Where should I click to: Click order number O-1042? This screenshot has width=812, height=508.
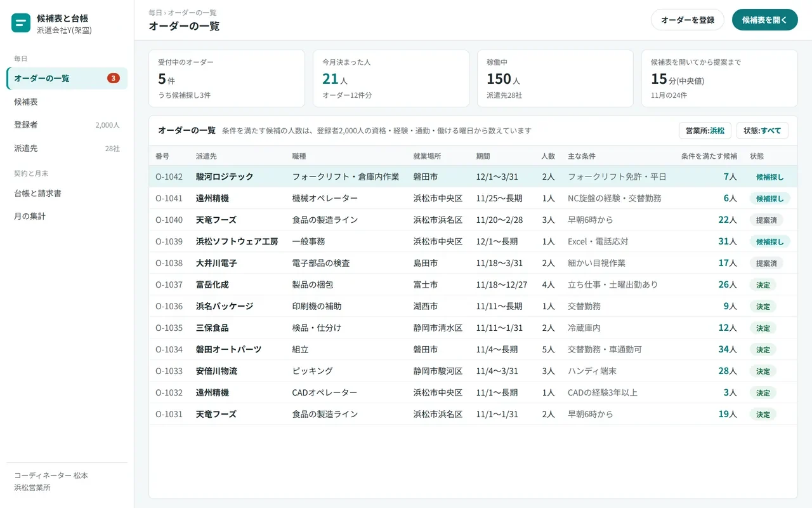169,177
